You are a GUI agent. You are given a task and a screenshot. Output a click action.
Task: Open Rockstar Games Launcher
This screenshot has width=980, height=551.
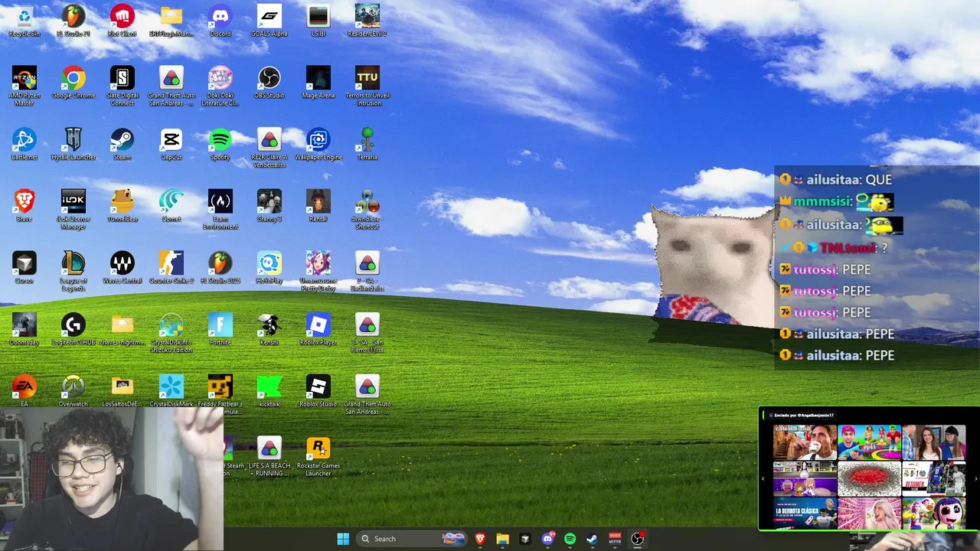tap(318, 457)
